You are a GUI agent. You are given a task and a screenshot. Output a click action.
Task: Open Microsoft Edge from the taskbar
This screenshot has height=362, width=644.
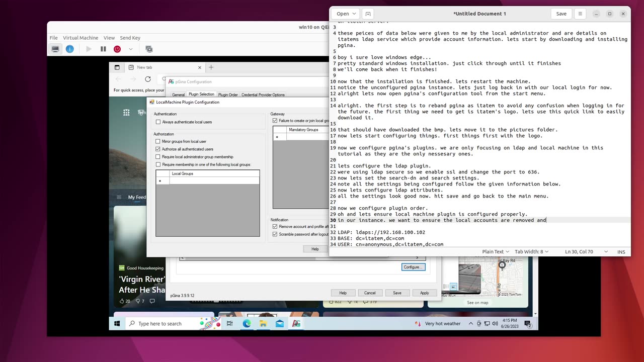pos(247,324)
